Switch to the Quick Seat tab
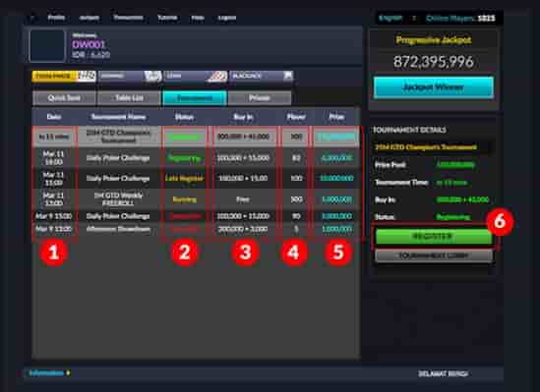Viewport: 540px width, 392px height. 64,98
